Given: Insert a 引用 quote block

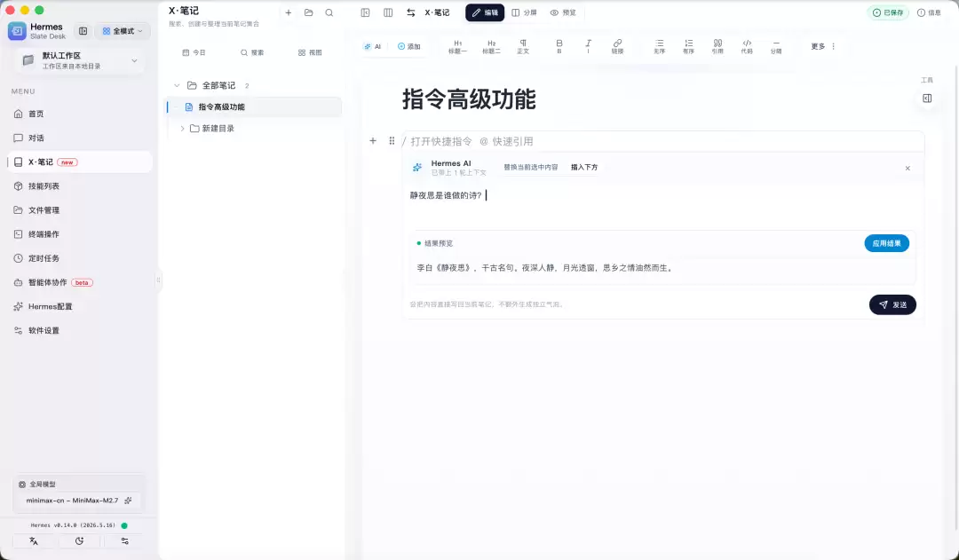Looking at the screenshot, I should click(x=717, y=46).
